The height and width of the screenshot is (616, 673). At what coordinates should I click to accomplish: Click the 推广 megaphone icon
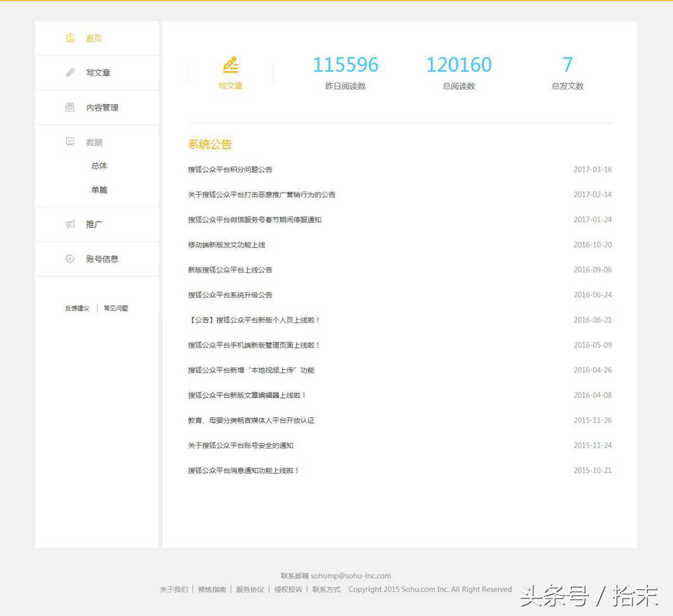click(70, 223)
